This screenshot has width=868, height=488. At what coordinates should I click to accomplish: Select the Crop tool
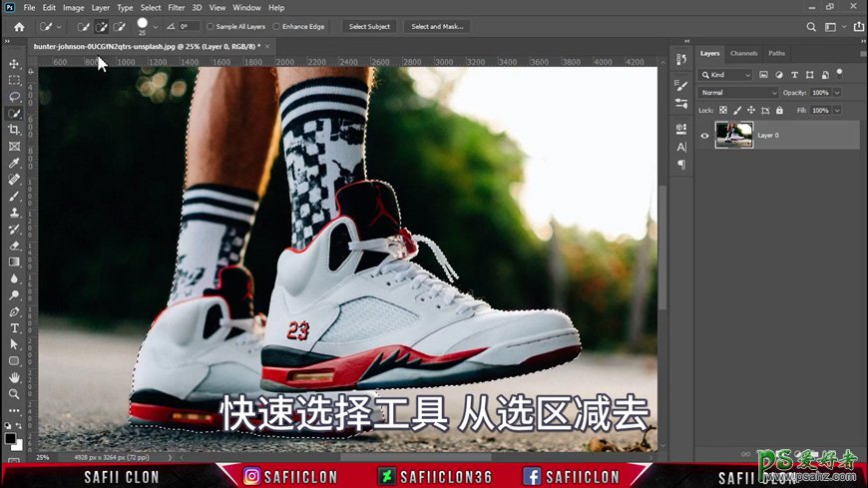click(14, 130)
